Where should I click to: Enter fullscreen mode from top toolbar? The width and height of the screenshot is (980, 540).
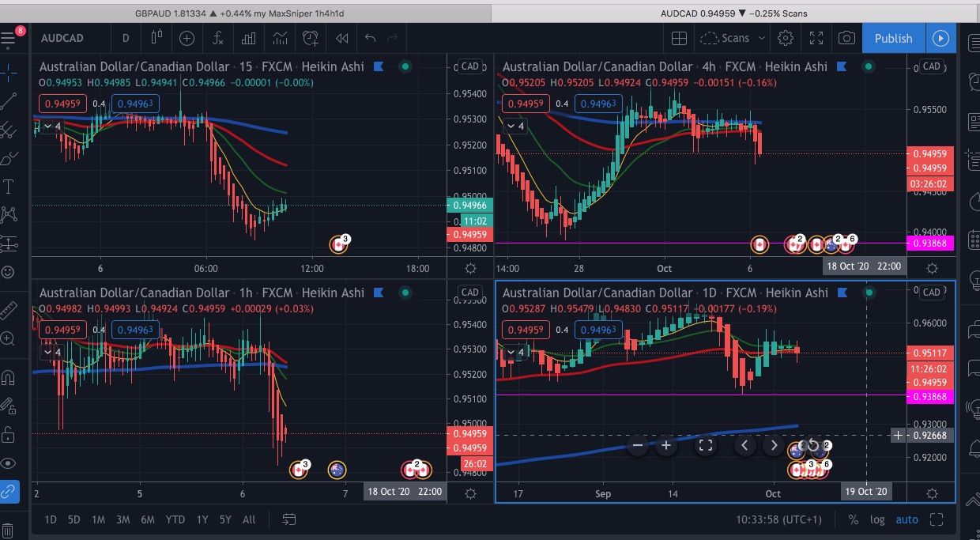pyautogui.click(x=816, y=38)
